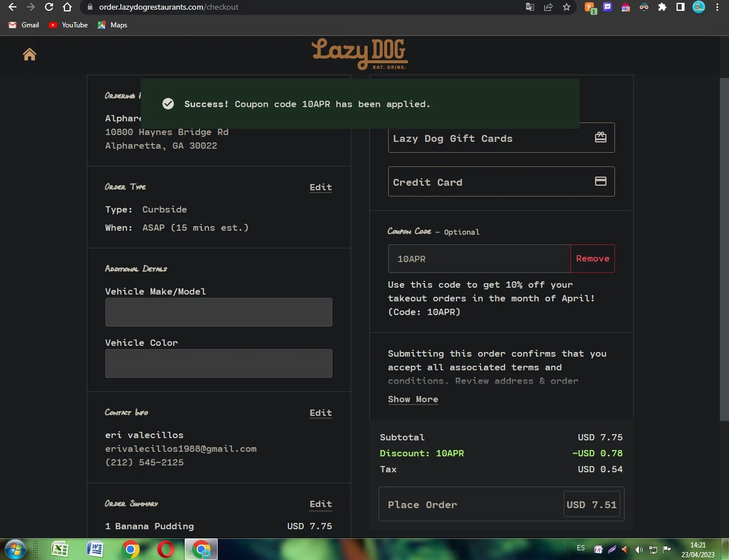Image resolution: width=729 pixels, height=560 pixels.
Task: Click the credit card icon
Action: (601, 181)
